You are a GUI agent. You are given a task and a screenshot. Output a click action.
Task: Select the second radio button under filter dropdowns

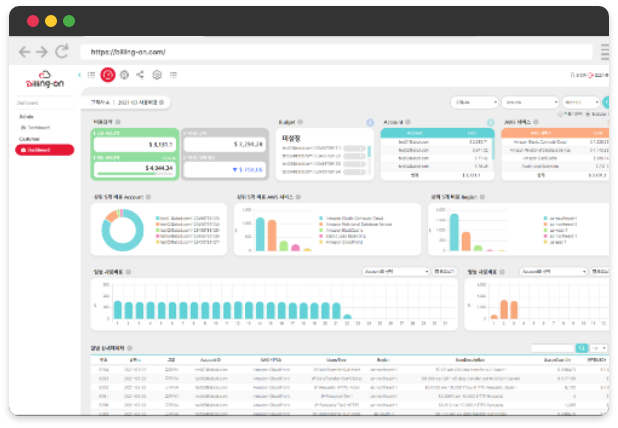click(587, 114)
